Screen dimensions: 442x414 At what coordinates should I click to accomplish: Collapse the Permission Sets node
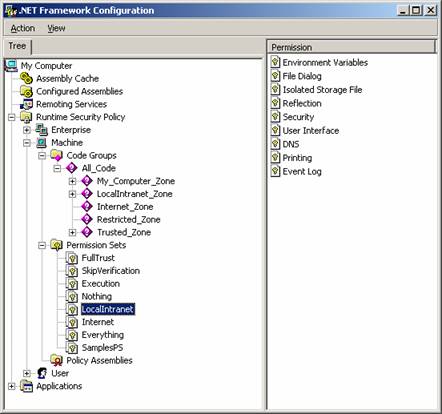pyautogui.click(x=42, y=245)
